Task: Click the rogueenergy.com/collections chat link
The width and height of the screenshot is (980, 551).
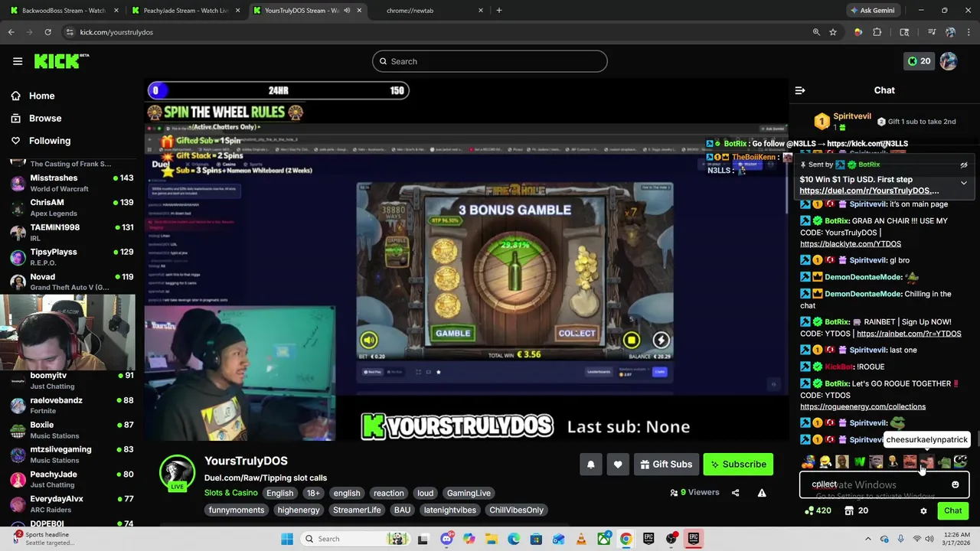Action: click(862, 407)
